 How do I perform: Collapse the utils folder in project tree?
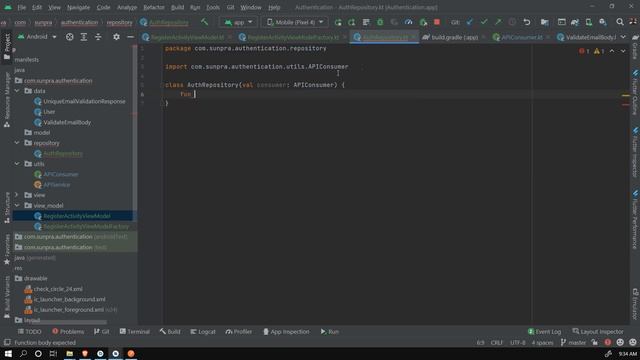point(17,164)
